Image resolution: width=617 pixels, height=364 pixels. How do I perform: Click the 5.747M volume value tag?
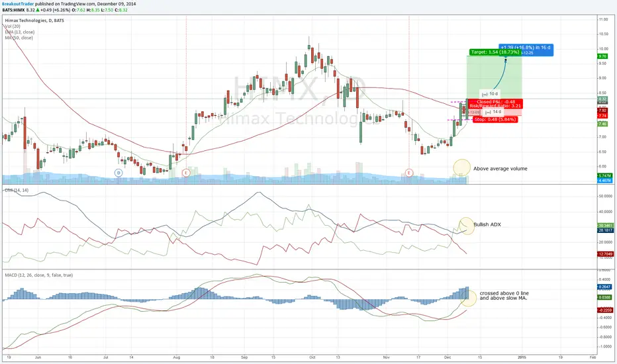coord(605,176)
